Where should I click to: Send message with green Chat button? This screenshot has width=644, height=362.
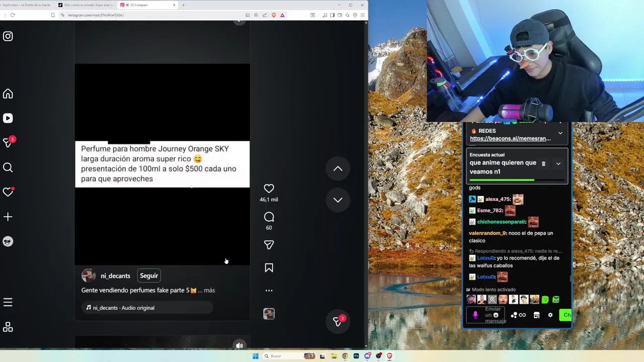[566, 315]
